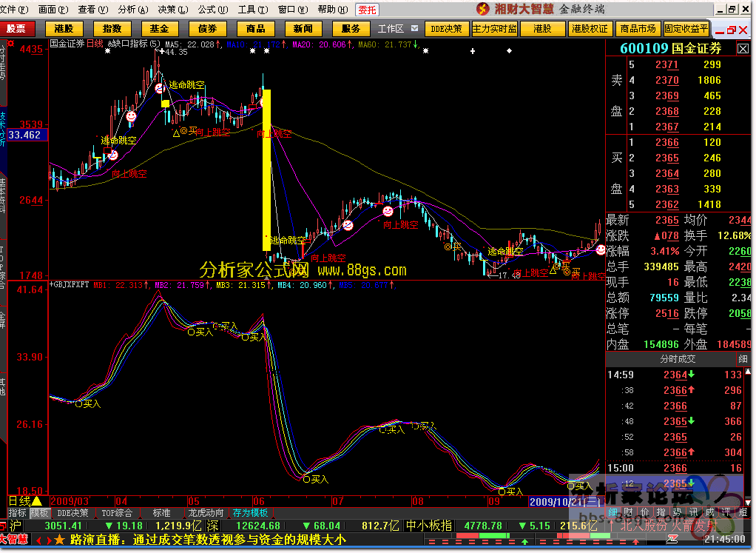The width and height of the screenshot is (756, 553).
Task: Click the red 委托 trading button
Action: pyautogui.click(x=368, y=10)
